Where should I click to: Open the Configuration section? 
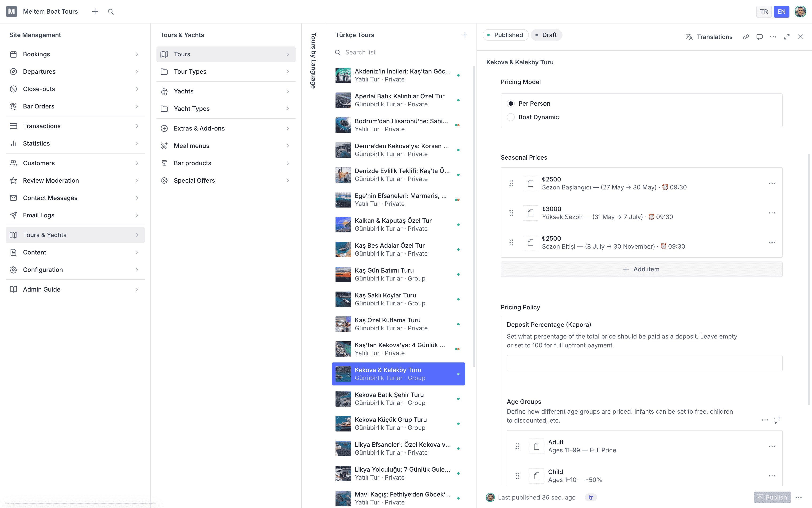[75, 270]
